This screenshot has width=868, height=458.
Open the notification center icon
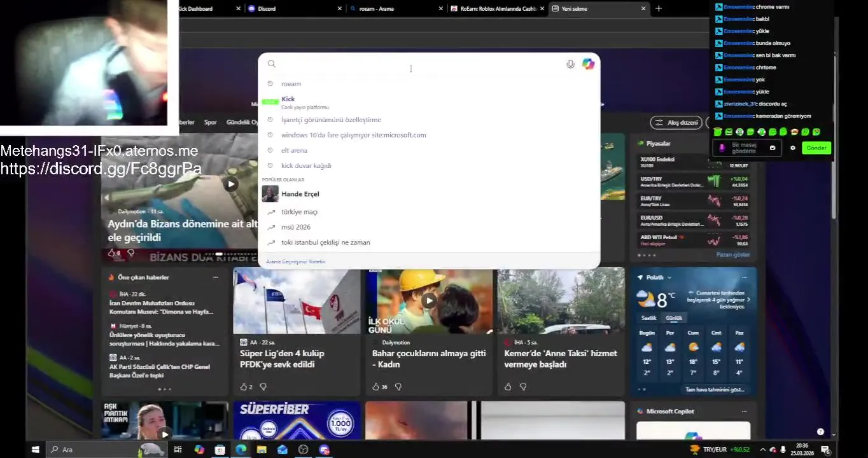[x=826, y=450]
